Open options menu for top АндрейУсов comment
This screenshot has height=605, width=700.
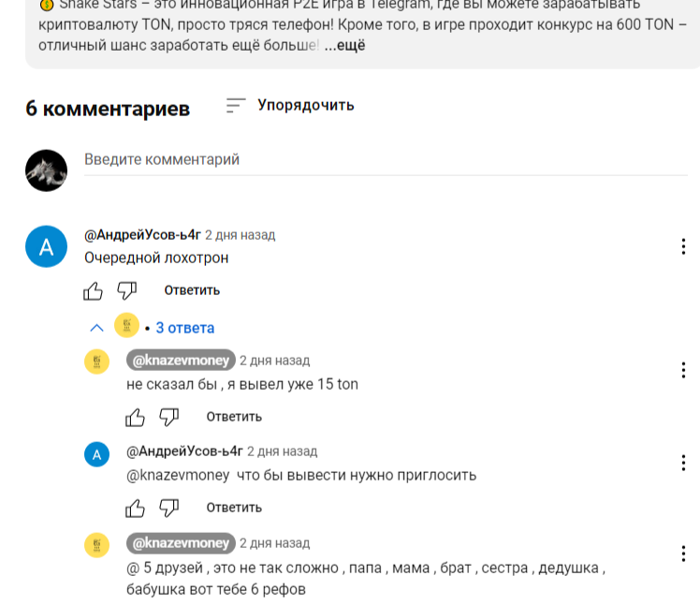click(683, 246)
